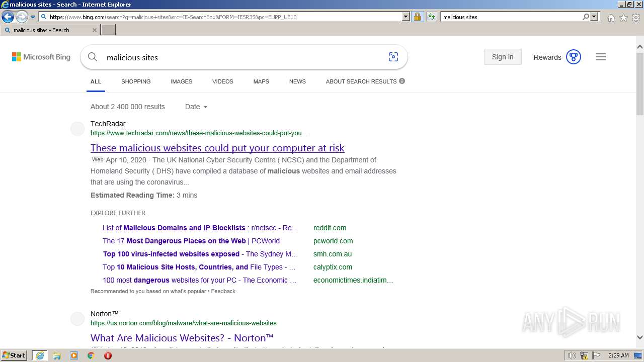Open the reddit Malicious Domains and IP Blocklists link
Image resolution: width=644 pixels, height=362 pixels.
[x=200, y=228]
